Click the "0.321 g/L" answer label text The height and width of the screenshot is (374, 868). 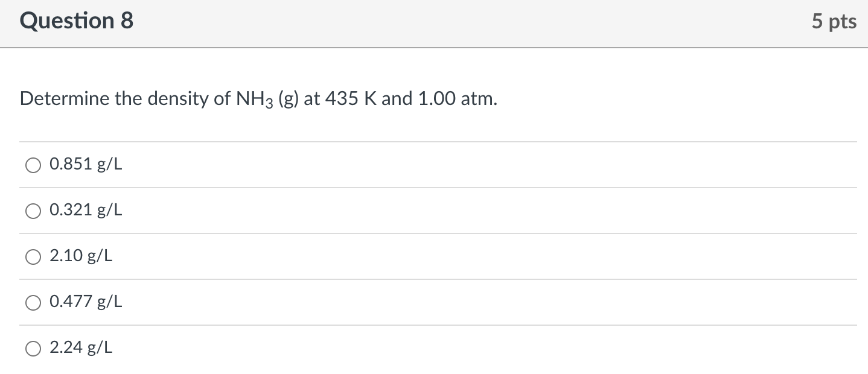click(x=86, y=211)
